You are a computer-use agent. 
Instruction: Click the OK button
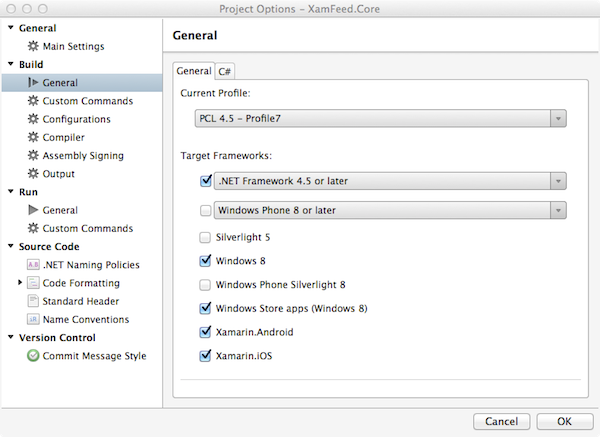[x=565, y=422]
